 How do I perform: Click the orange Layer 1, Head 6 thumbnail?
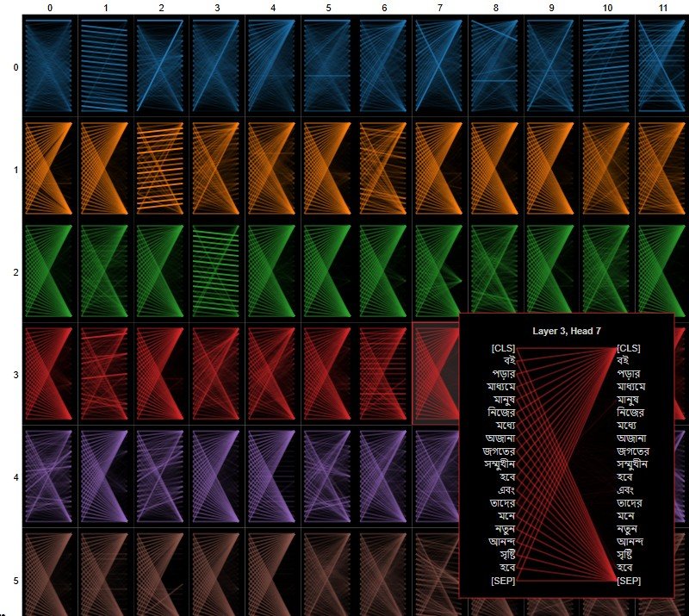click(384, 169)
